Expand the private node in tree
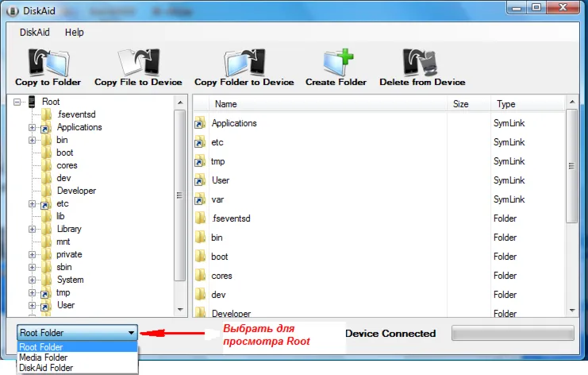 coord(33,254)
